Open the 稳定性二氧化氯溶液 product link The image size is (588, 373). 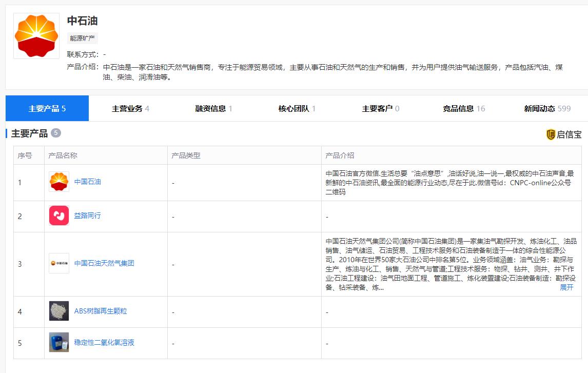104,342
